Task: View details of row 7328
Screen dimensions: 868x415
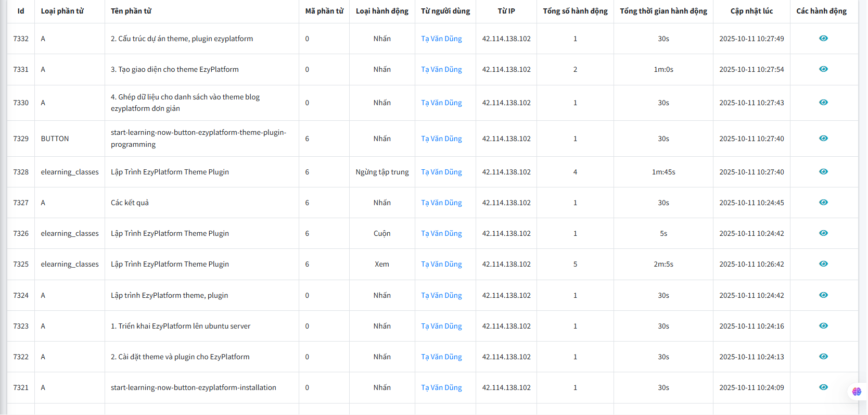Action: 823,172
